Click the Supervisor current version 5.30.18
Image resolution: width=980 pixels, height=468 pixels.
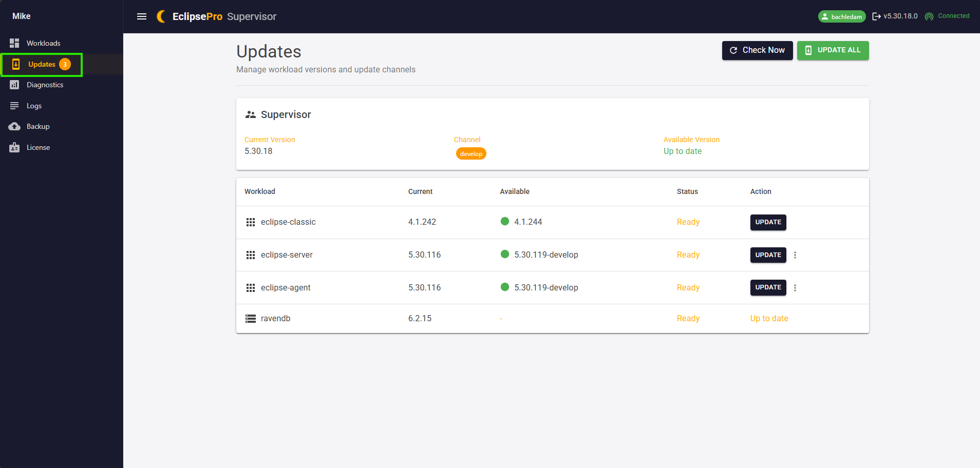(x=258, y=151)
